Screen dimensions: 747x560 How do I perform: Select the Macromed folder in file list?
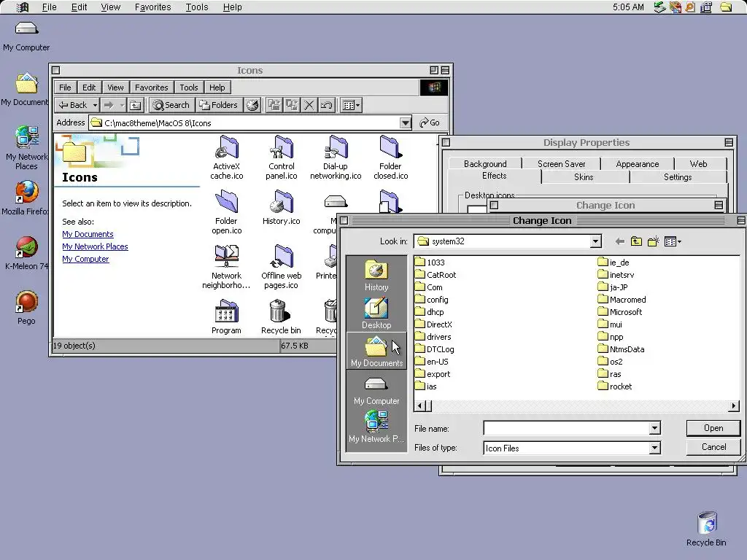coord(622,300)
